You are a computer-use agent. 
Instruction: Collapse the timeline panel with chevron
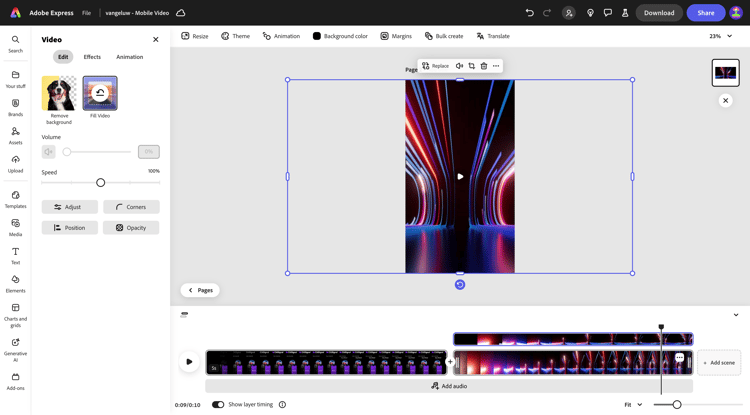(736, 315)
